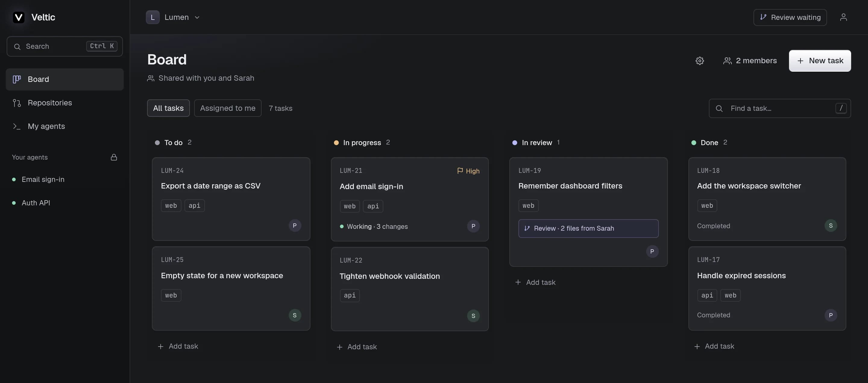Add task in the In review column
The width and height of the screenshot is (868, 383).
[x=536, y=282]
